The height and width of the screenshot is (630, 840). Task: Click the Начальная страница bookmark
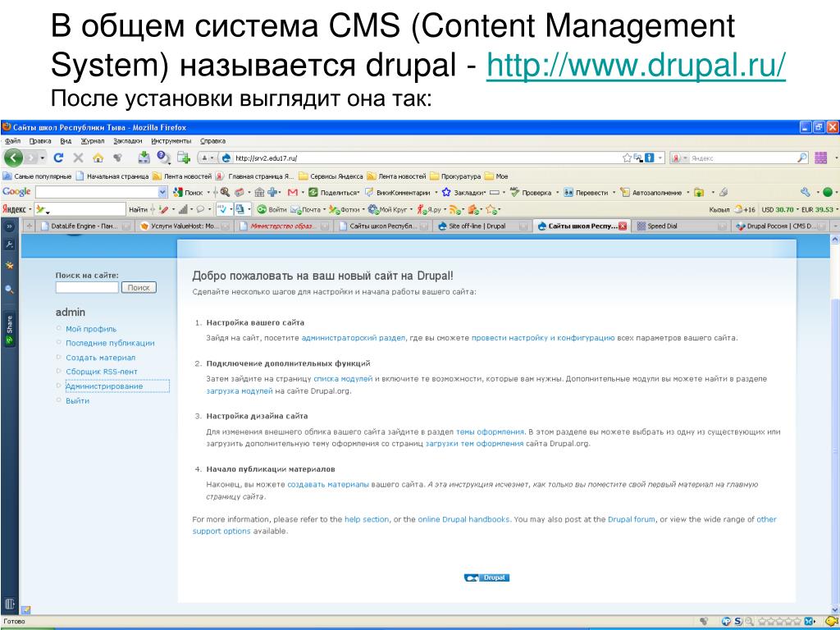click(x=112, y=176)
